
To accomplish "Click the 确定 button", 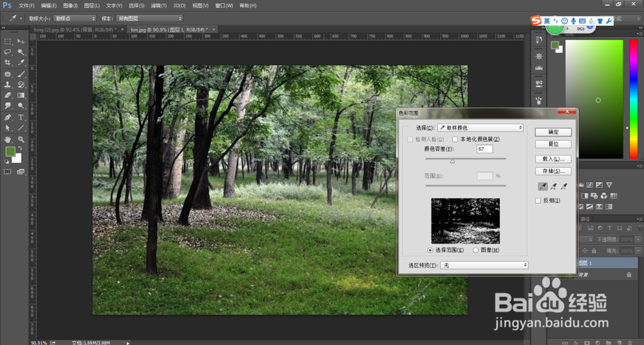I will pos(553,132).
